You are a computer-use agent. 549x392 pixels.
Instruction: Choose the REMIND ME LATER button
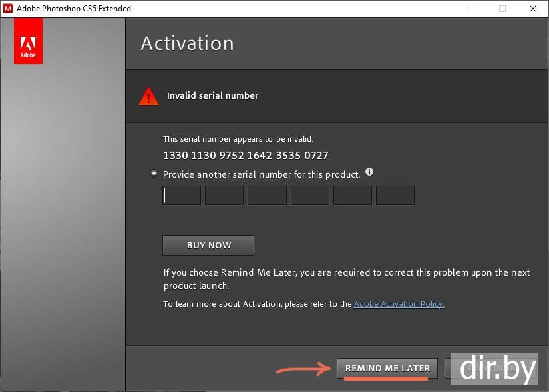387,369
